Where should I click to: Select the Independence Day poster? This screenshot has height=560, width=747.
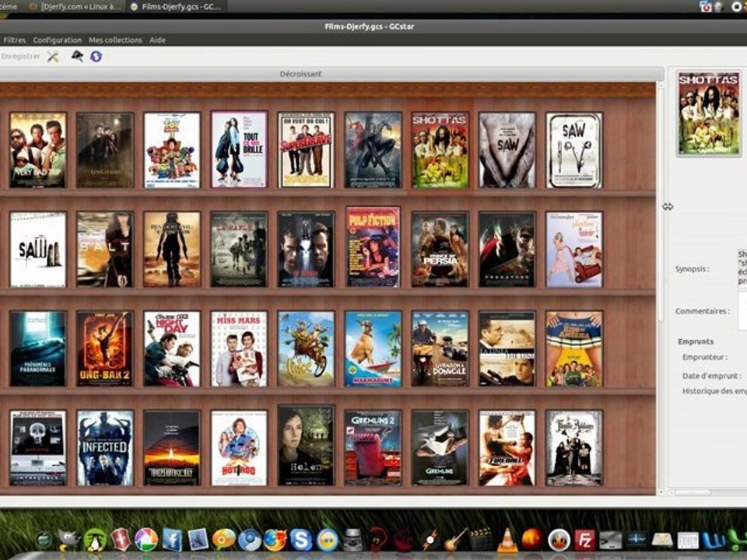172,448
